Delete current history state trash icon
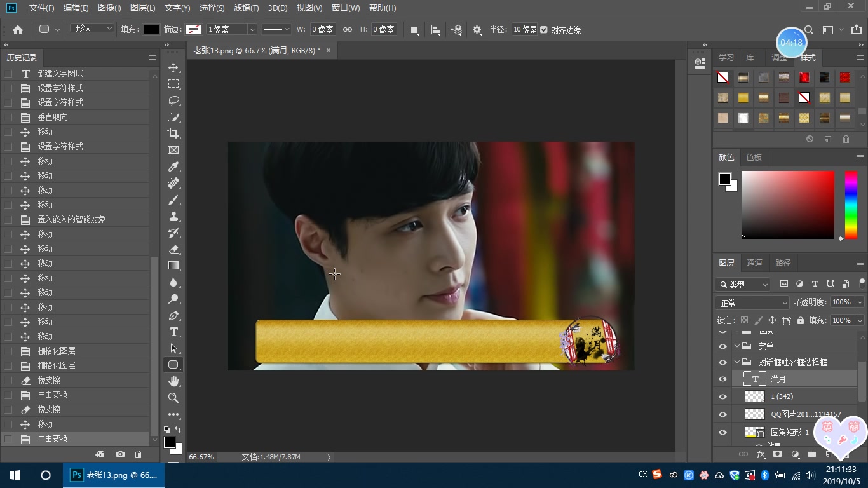The image size is (868, 488). [139, 454]
